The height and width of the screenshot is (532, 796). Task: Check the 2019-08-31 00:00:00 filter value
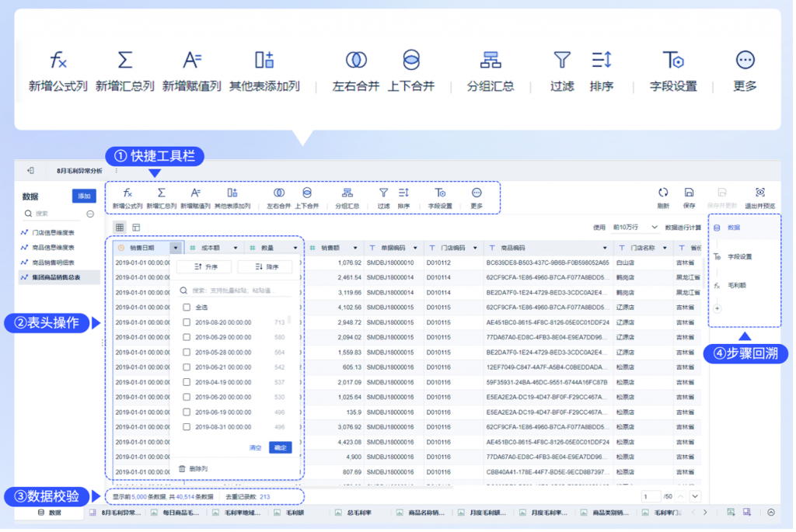coord(187,427)
